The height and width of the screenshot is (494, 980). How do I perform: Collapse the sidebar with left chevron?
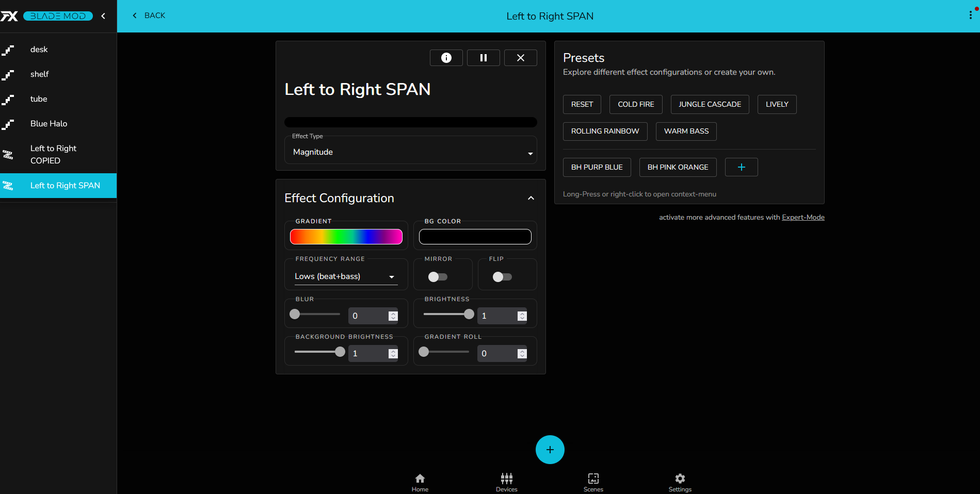(104, 16)
